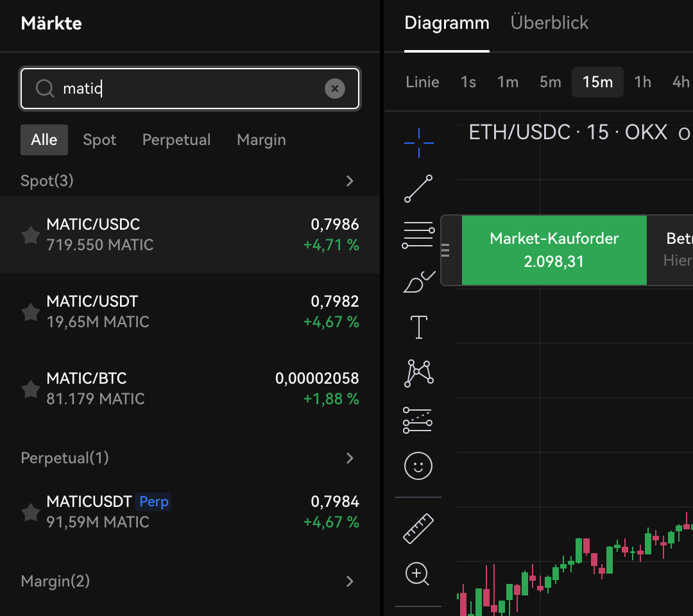Image resolution: width=693 pixels, height=616 pixels.
Task: Select the horizontal lines Fibonacci tool
Action: click(418, 235)
